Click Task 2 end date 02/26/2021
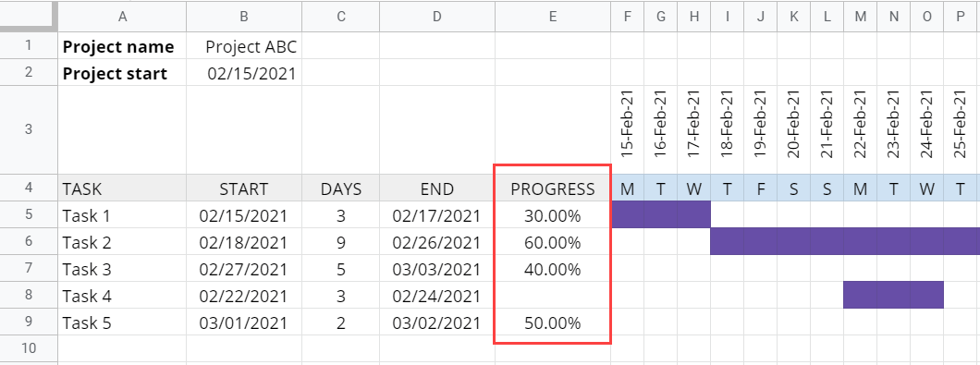980x365 pixels. point(437,242)
